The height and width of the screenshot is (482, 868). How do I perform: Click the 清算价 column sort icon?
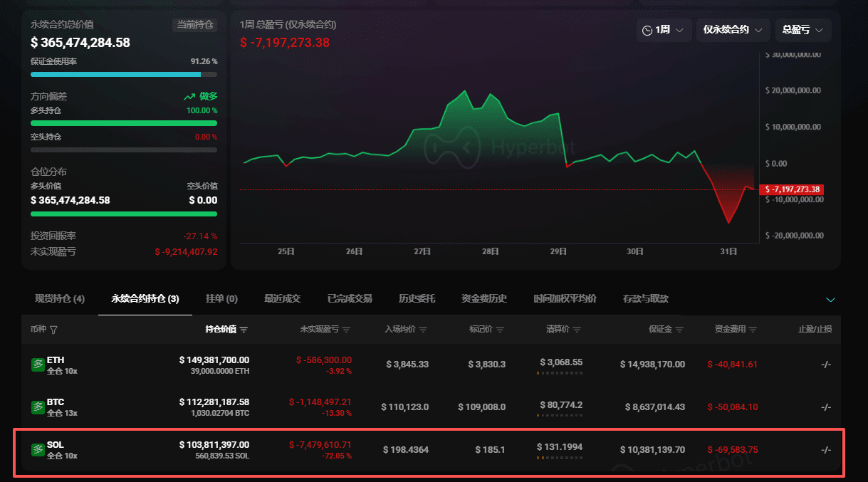tap(577, 330)
